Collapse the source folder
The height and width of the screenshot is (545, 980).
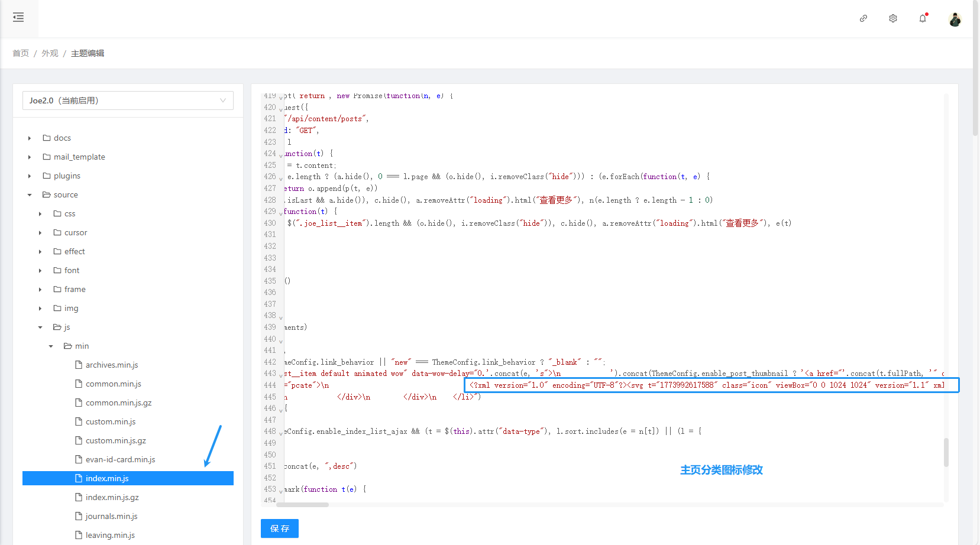(30, 195)
